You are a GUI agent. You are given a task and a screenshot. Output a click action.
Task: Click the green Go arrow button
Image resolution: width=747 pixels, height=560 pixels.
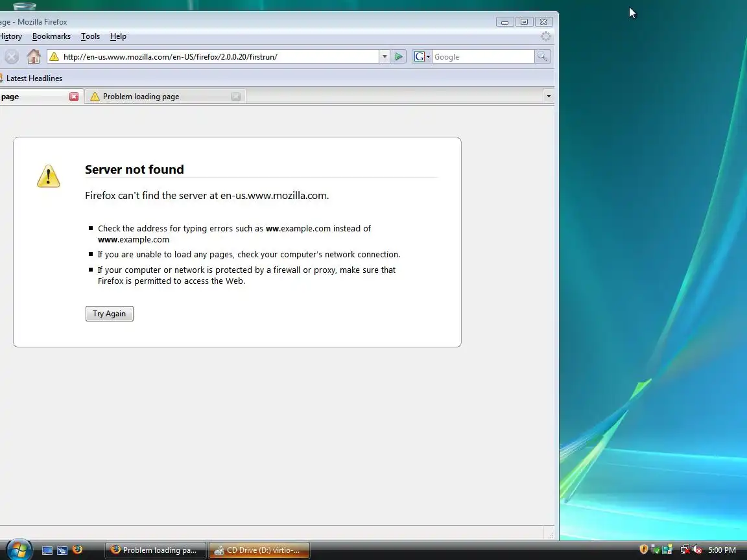(x=399, y=56)
